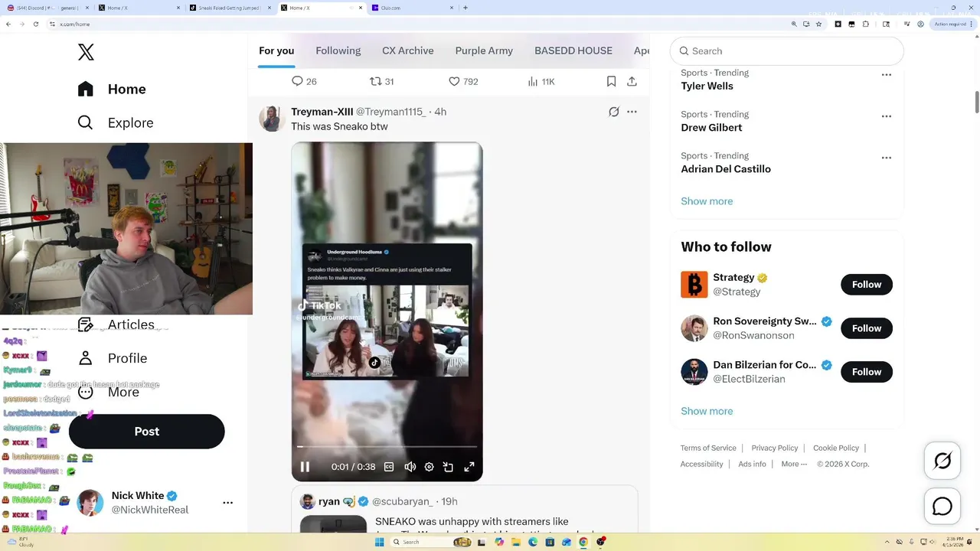Open the Profile page from sidebar
This screenshot has width=980, height=551.
(x=112, y=358)
